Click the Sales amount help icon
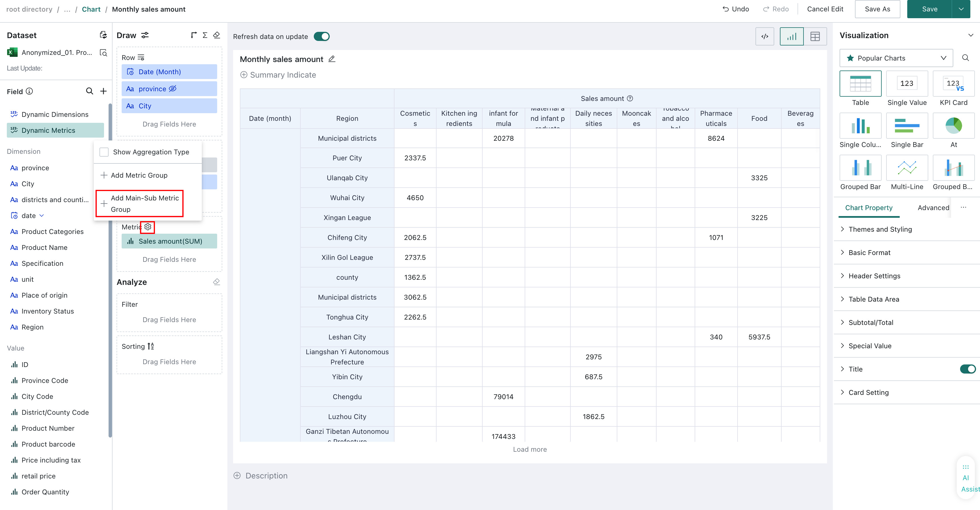The height and width of the screenshot is (510, 980). coord(630,99)
